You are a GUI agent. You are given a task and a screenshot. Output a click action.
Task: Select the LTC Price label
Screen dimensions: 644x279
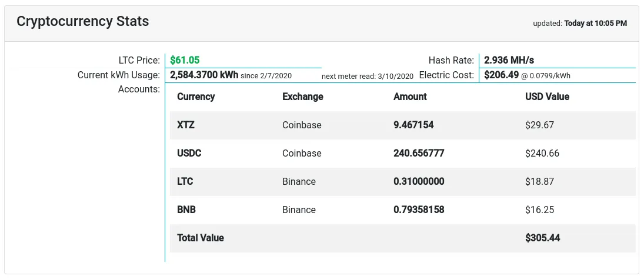point(139,61)
